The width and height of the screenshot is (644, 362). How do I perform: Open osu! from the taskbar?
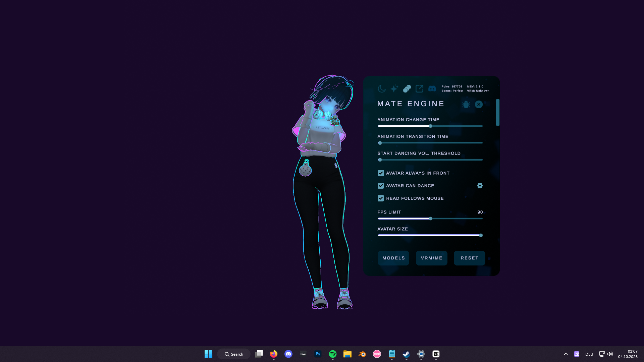[377, 354]
